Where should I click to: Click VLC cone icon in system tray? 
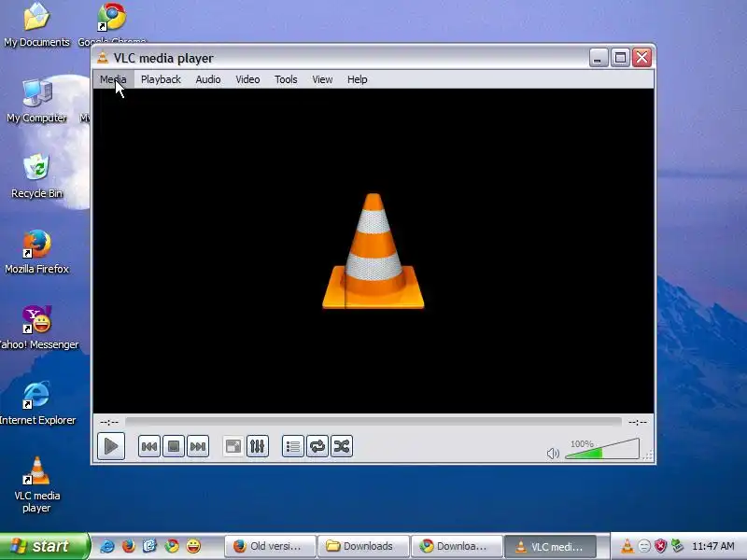627,546
